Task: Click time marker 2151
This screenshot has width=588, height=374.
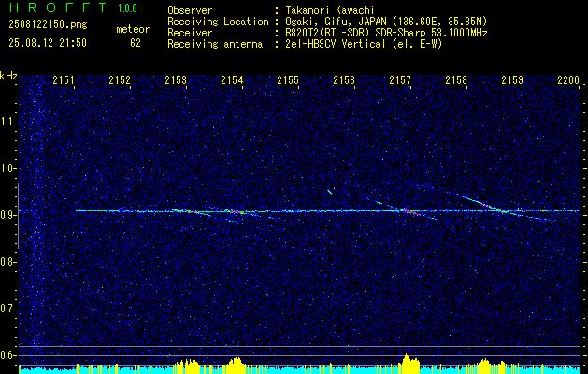Action: coord(64,79)
